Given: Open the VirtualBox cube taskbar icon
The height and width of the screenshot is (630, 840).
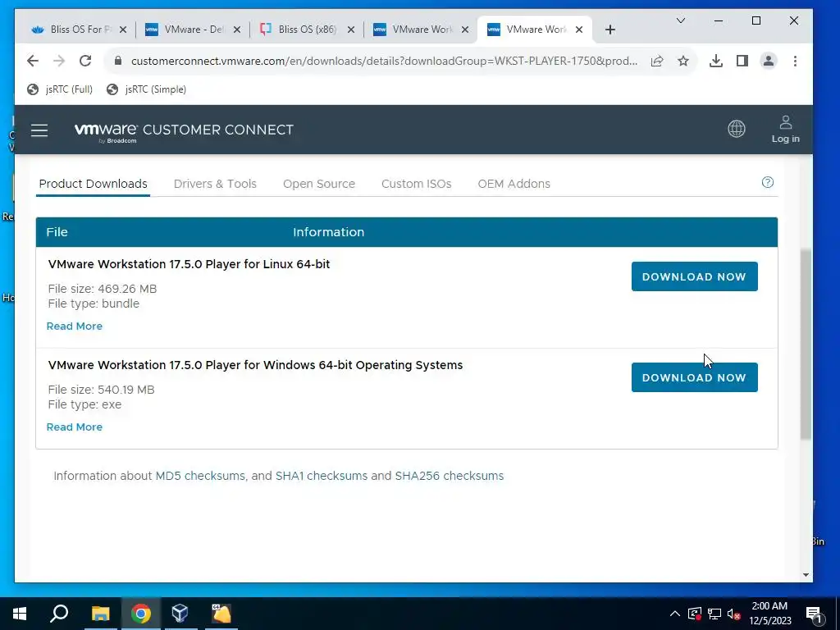Looking at the screenshot, I should click(x=180, y=614).
